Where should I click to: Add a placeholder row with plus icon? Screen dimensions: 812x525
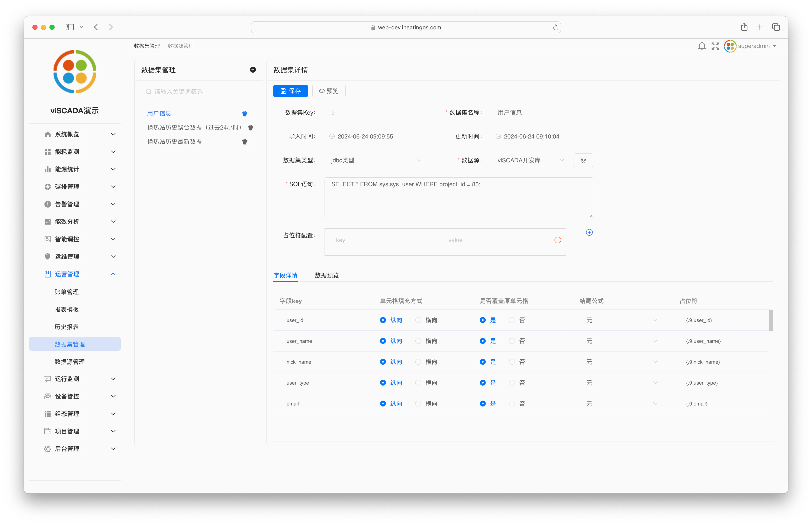(x=589, y=232)
